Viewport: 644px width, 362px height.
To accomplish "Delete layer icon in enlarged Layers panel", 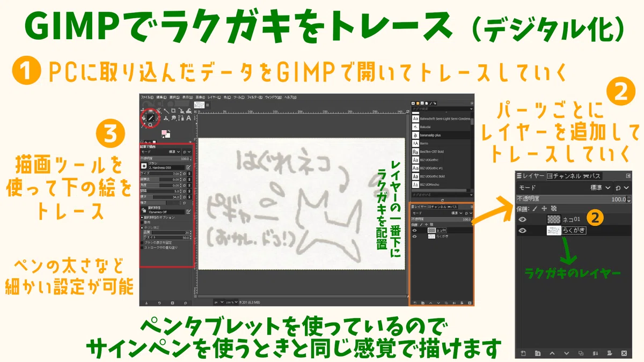I will coord(624,353).
